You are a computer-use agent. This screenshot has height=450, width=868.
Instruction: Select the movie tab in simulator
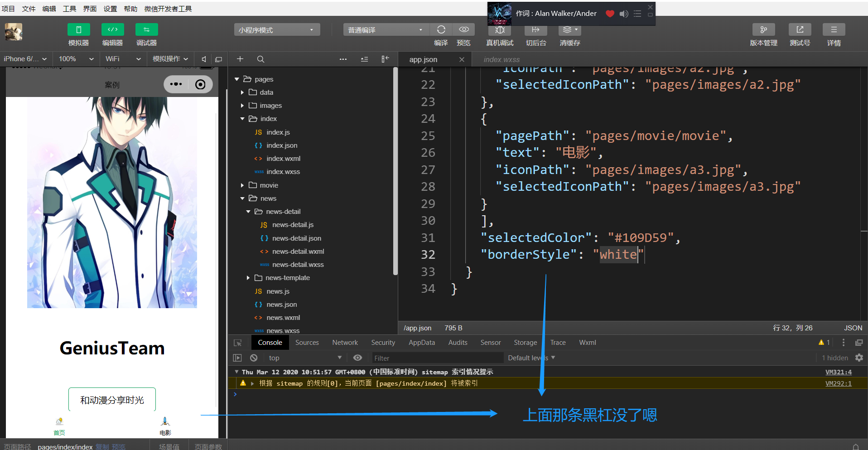pos(165,426)
